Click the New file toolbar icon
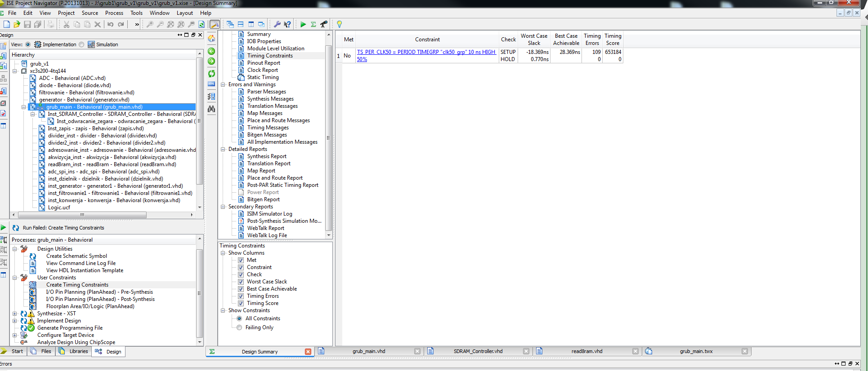Screen dimensions: 868x371 point(6,24)
